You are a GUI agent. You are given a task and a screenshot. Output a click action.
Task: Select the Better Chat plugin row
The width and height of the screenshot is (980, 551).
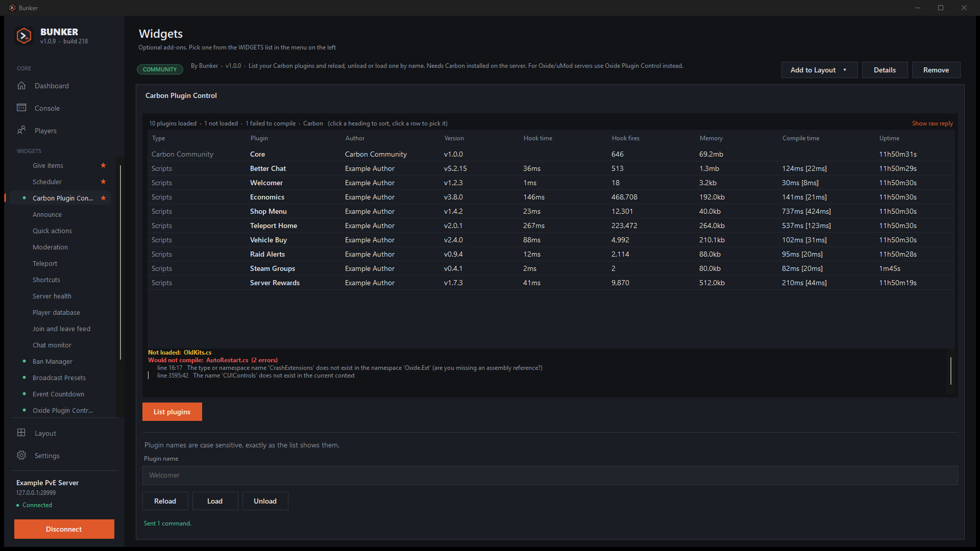[x=551, y=168]
